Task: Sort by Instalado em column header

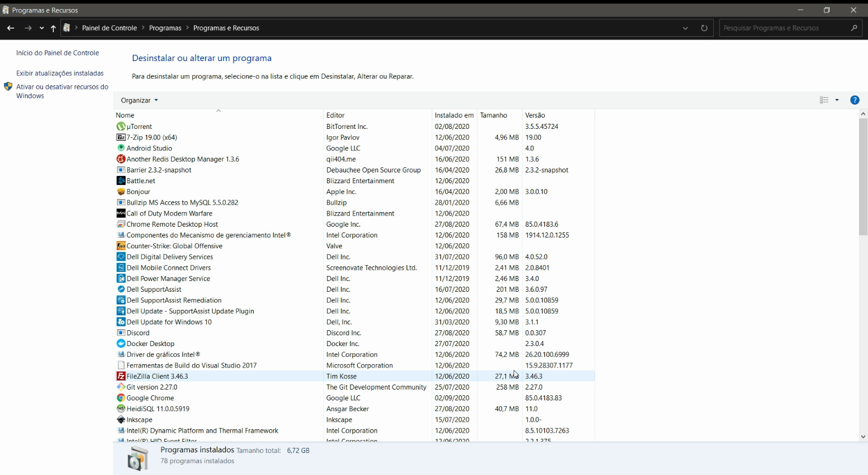Action: click(454, 115)
